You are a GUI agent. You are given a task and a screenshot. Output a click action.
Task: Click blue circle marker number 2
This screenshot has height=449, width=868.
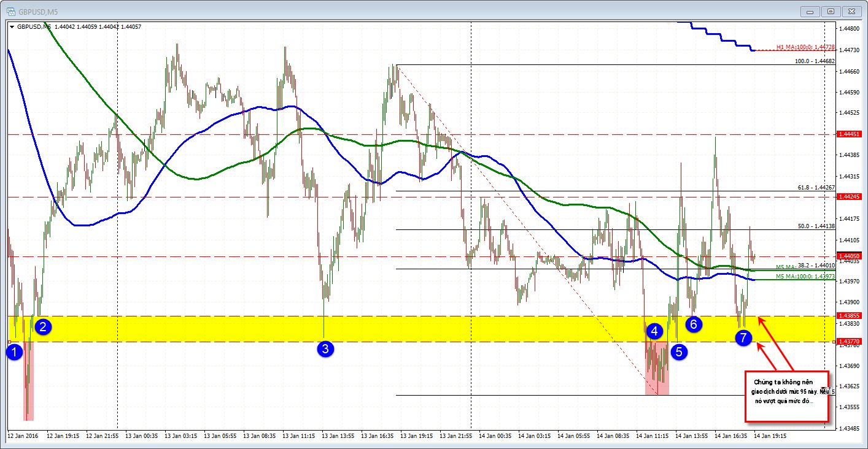43,326
